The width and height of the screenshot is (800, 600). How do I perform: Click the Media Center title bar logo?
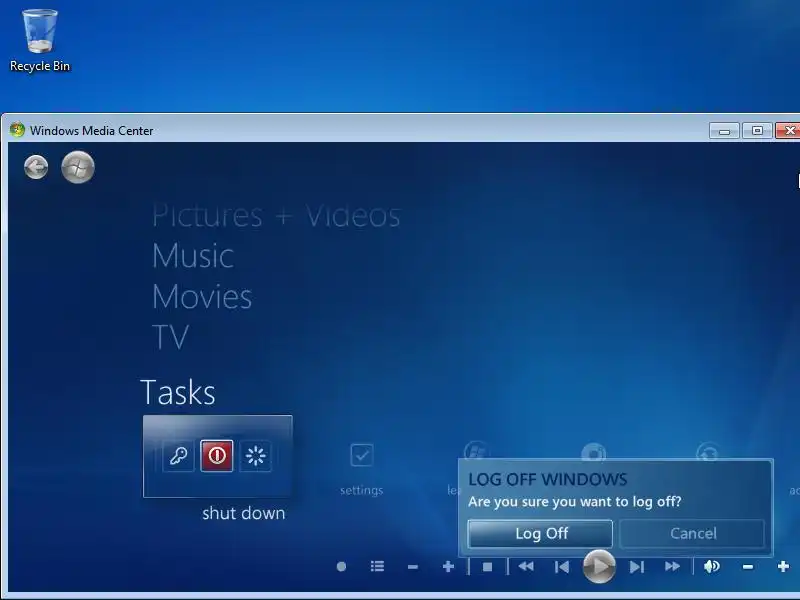pyautogui.click(x=17, y=130)
